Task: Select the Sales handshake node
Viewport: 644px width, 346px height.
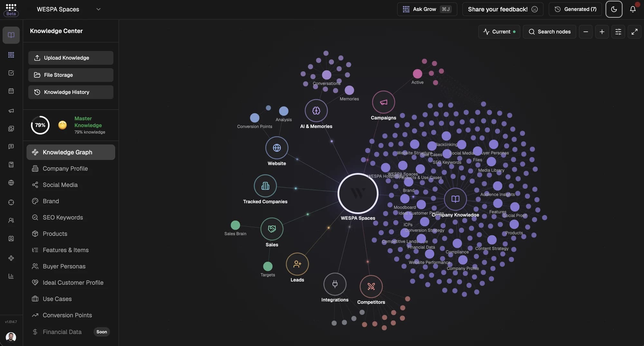Action: coord(272,229)
